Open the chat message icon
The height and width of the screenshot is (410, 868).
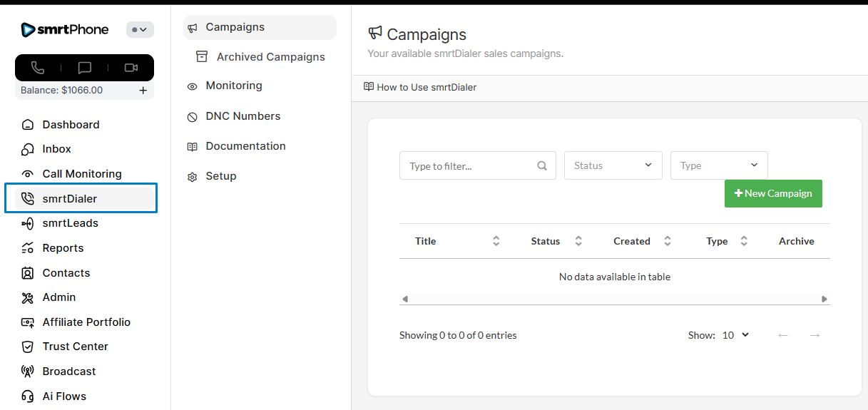point(84,68)
